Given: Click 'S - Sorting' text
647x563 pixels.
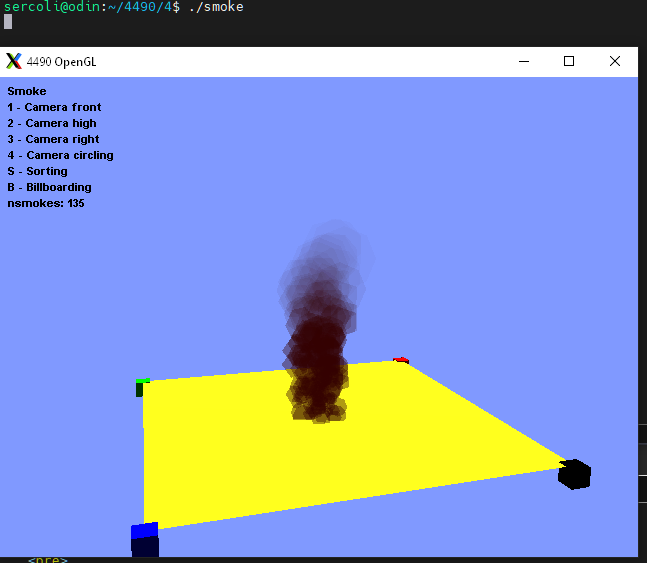Looking at the screenshot, I should tap(37, 171).
